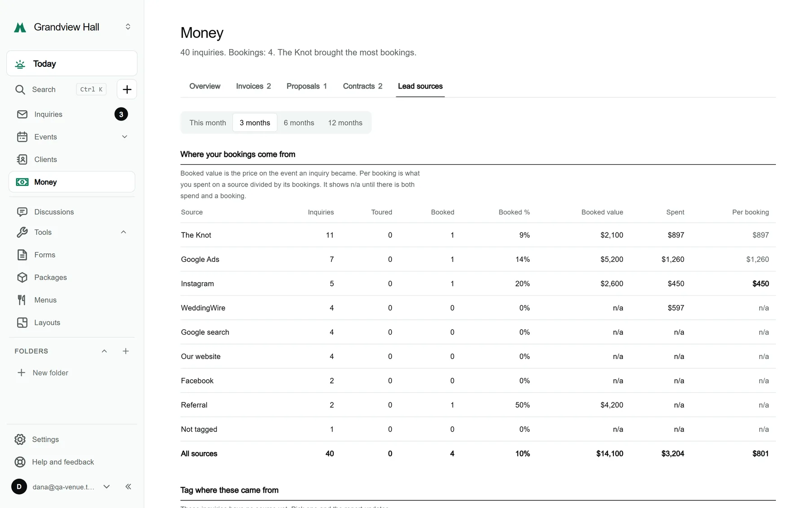Open the Grandview Hall venue switcher

(x=128, y=27)
